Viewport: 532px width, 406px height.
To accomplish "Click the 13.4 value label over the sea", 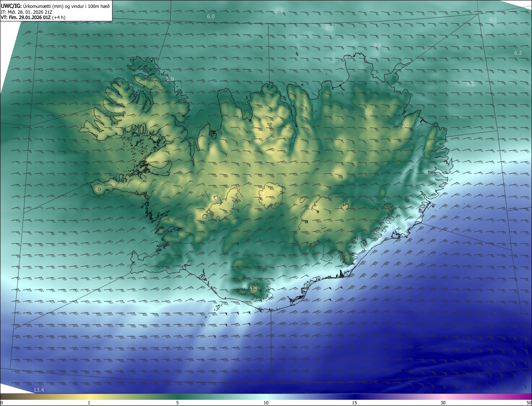I will 39,390.
